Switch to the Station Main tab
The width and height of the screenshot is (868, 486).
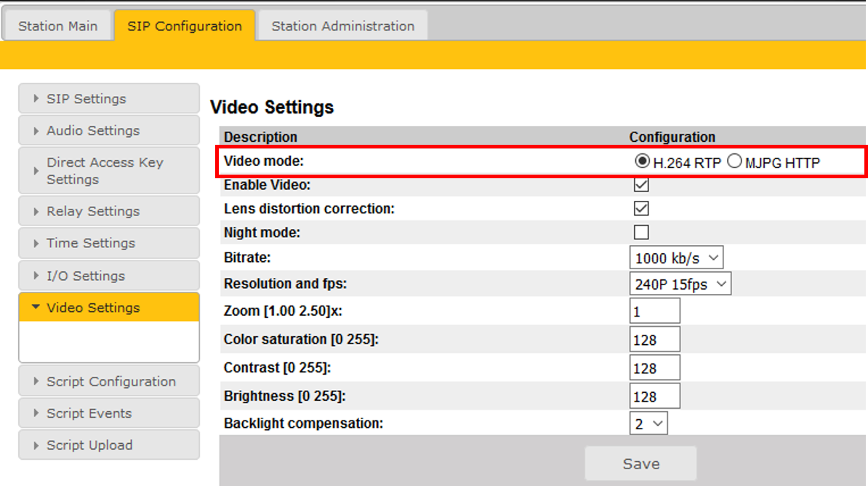tap(57, 26)
